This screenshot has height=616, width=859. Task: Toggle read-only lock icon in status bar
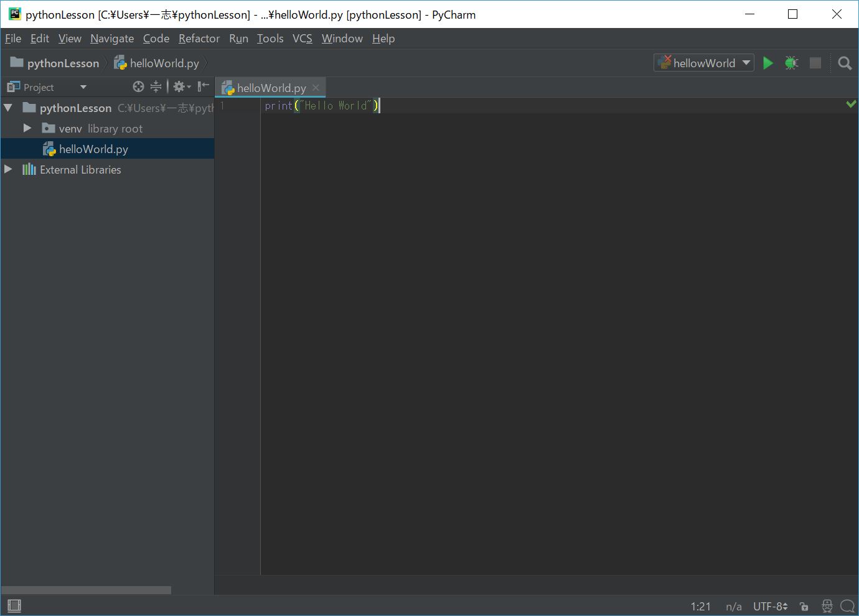click(804, 606)
